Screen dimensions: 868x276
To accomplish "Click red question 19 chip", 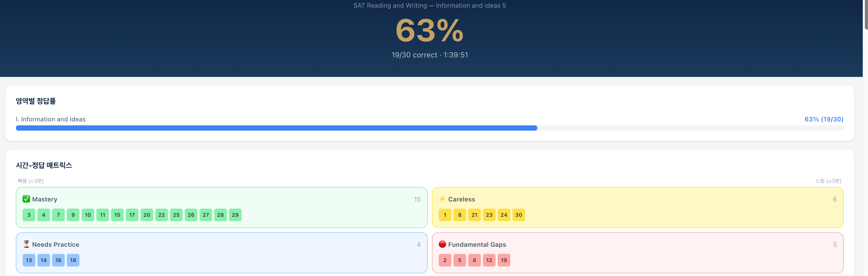I will (504, 260).
